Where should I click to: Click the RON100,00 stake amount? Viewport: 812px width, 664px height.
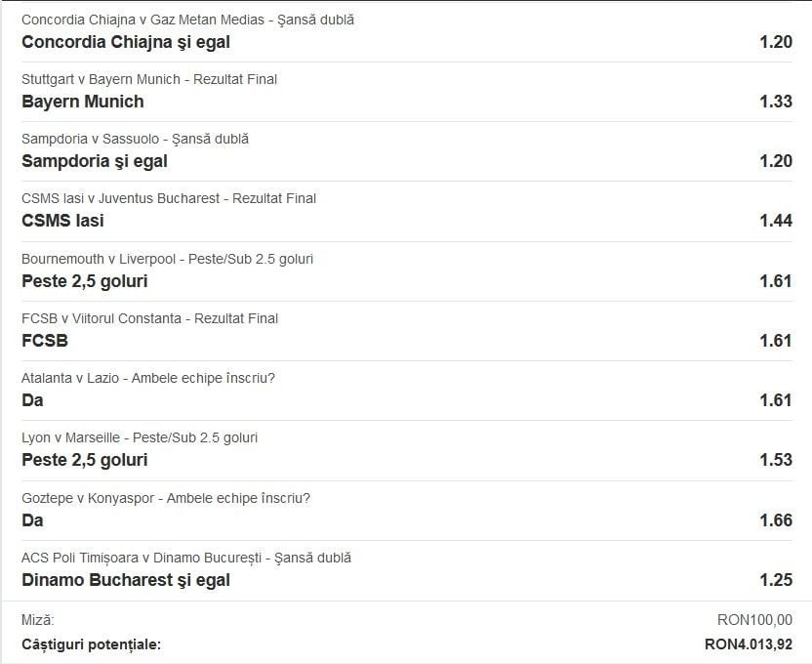[754, 619]
